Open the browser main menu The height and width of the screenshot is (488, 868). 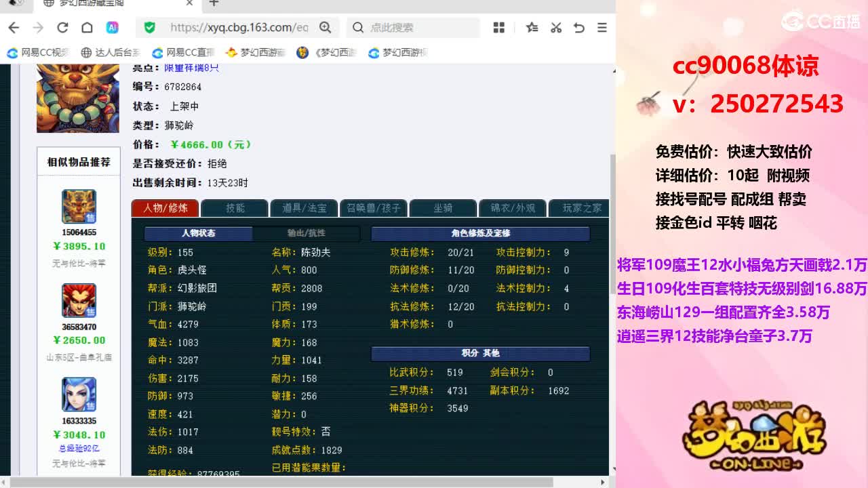(602, 28)
